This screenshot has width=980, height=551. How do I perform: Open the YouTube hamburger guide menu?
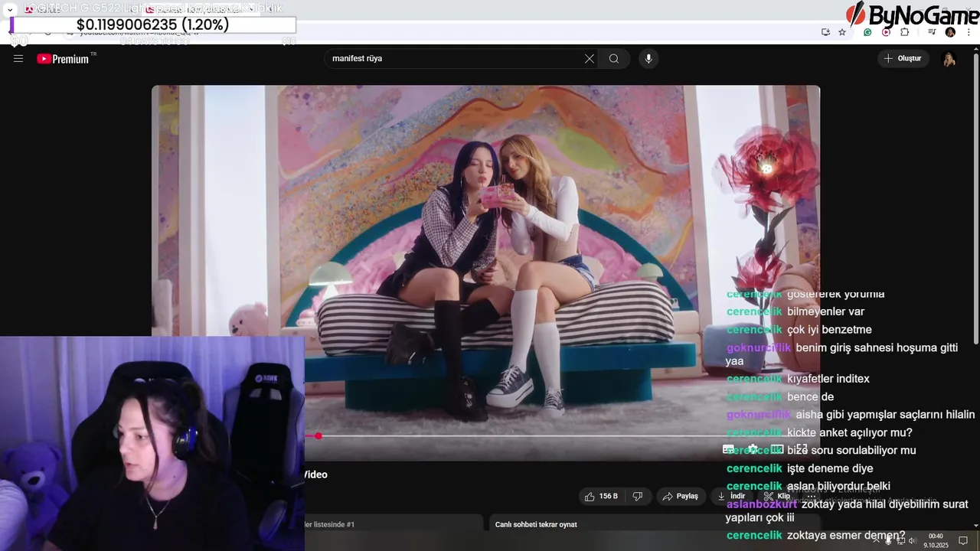pos(18,59)
